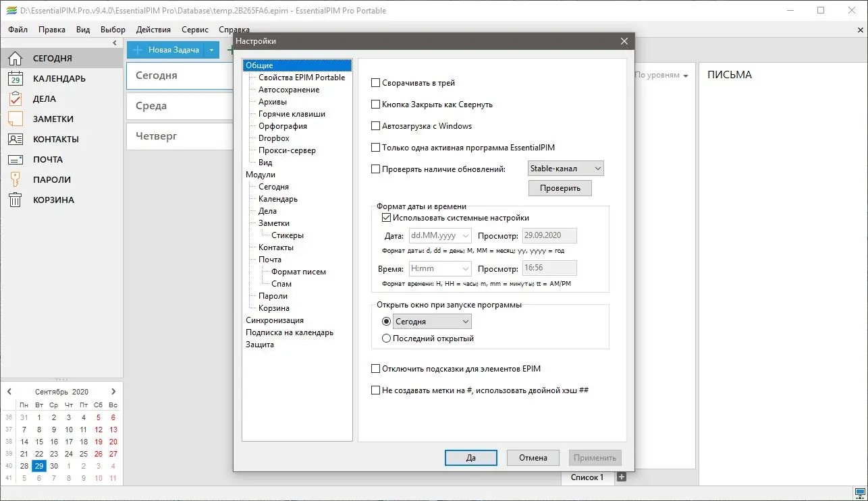The height and width of the screenshot is (501, 868).
Task: Open the Stable-канал update channel dropdown
Action: tap(566, 168)
